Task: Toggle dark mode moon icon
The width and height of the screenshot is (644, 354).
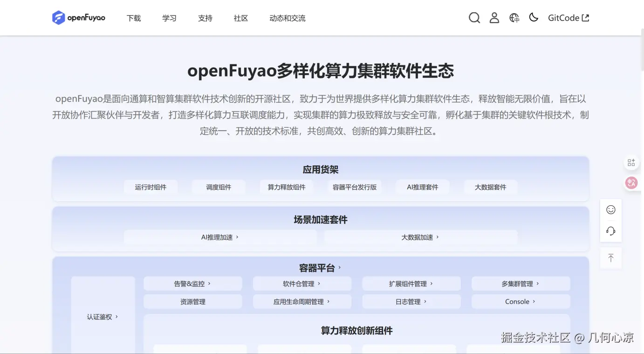Action: pyautogui.click(x=534, y=17)
